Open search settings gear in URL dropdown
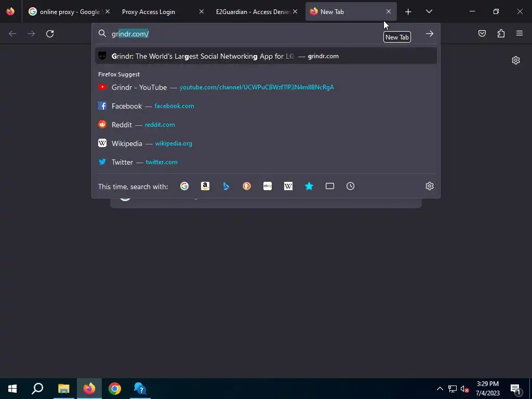532x399 pixels. coord(430,186)
